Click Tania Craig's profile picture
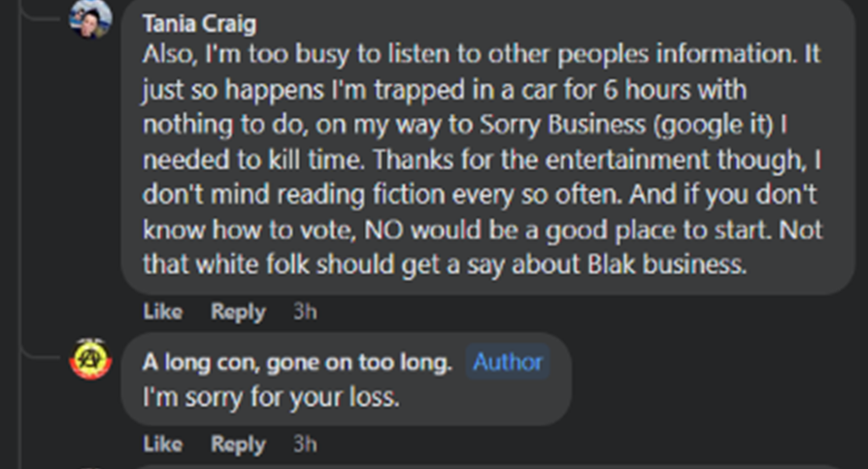 point(90,17)
